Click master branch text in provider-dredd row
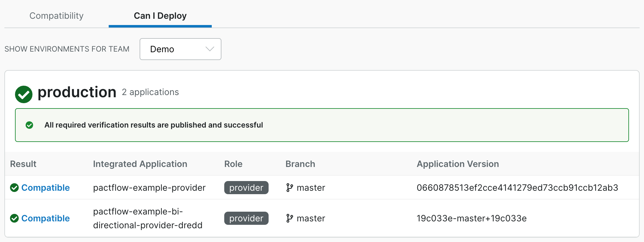Image resolution: width=644 pixels, height=242 pixels. click(311, 218)
